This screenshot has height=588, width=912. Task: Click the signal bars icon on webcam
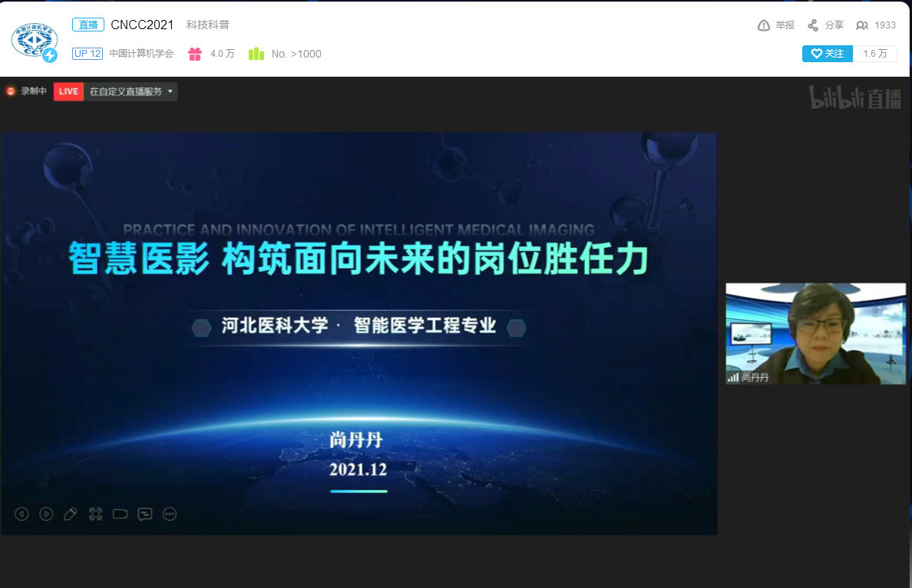tap(733, 378)
